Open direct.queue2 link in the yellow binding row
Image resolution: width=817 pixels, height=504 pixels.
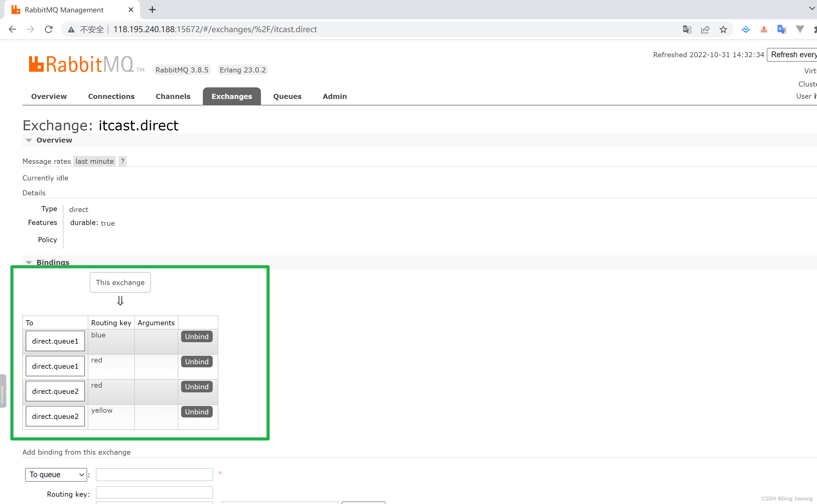pos(55,416)
